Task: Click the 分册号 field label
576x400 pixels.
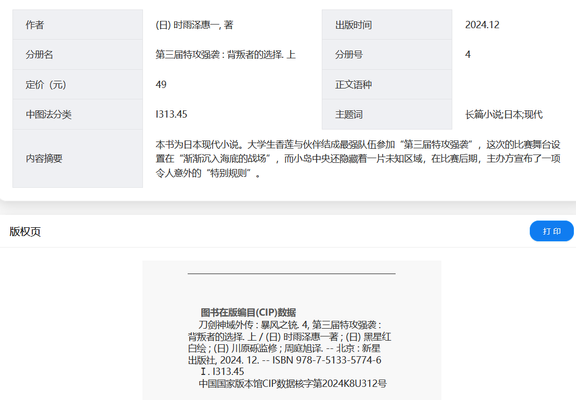Action: [x=349, y=55]
